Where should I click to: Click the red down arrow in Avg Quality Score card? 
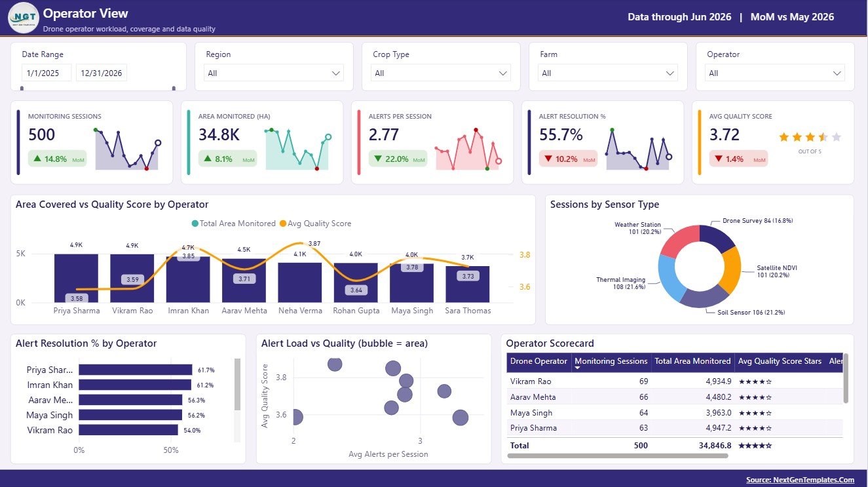(719, 159)
